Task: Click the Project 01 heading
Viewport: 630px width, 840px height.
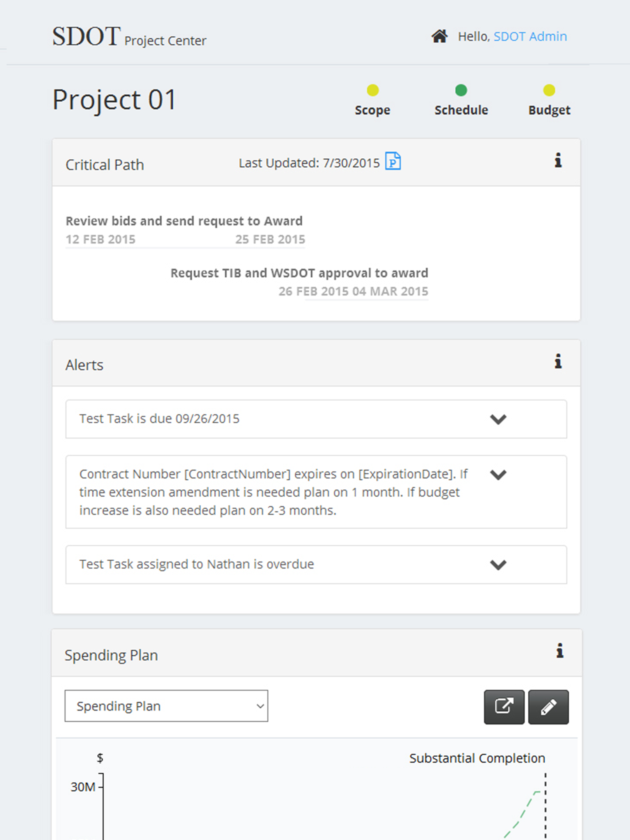Action: tap(114, 100)
